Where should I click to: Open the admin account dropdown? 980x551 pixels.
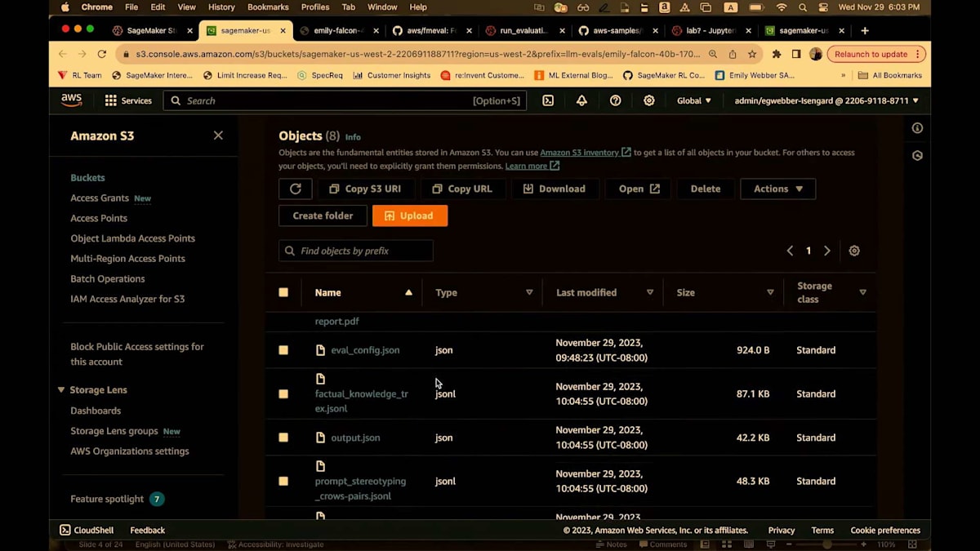[x=826, y=100]
